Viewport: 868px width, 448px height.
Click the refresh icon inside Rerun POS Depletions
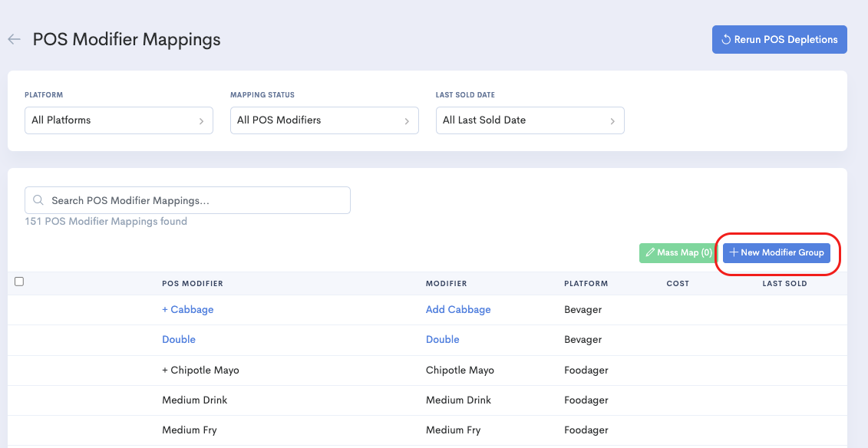click(725, 38)
